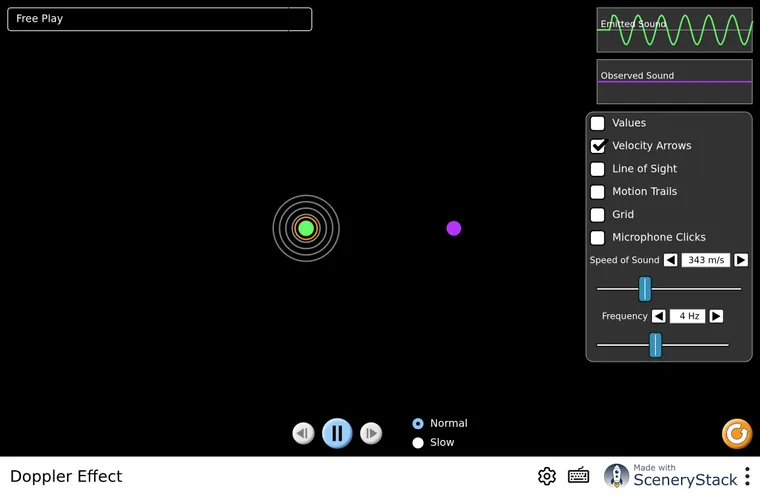Click the 343 m/s value field
This screenshot has width=760, height=496.
click(x=706, y=260)
